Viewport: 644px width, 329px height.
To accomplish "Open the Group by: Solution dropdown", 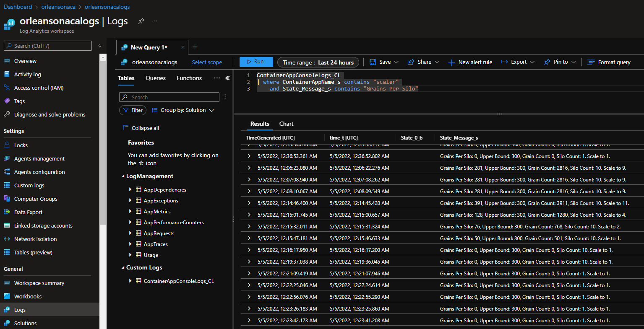I will tap(183, 110).
